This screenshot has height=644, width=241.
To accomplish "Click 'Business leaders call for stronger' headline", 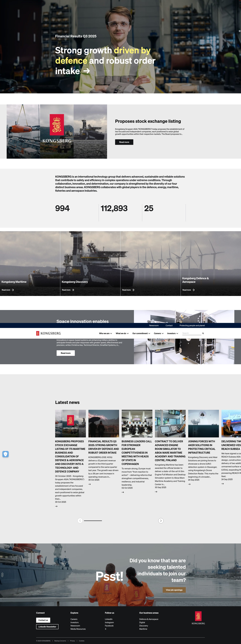I will coord(137,452).
